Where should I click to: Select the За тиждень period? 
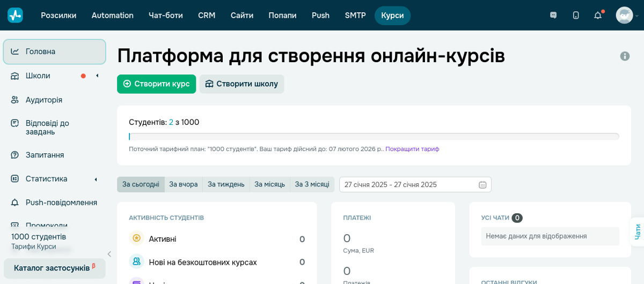(226, 184)
